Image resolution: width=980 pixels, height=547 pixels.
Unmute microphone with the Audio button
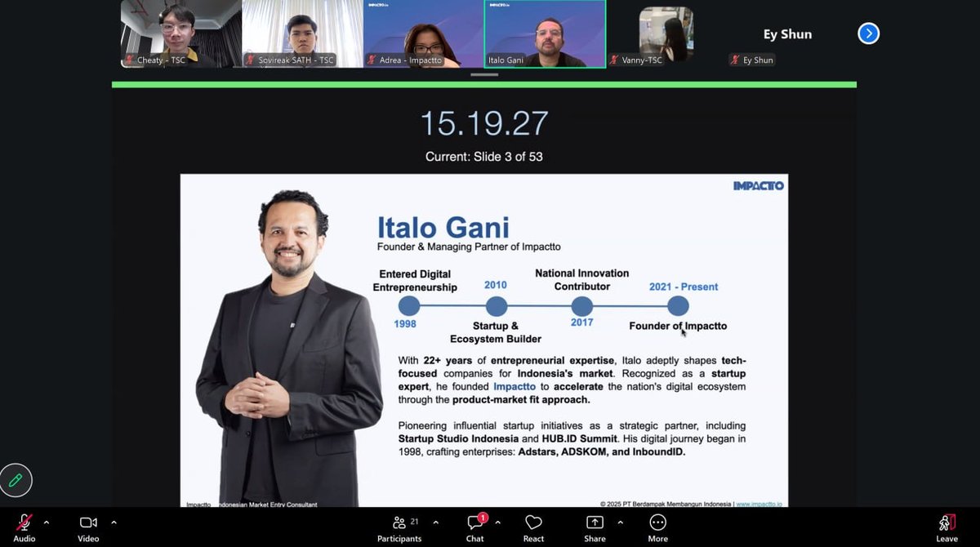[x=24, y=527]
